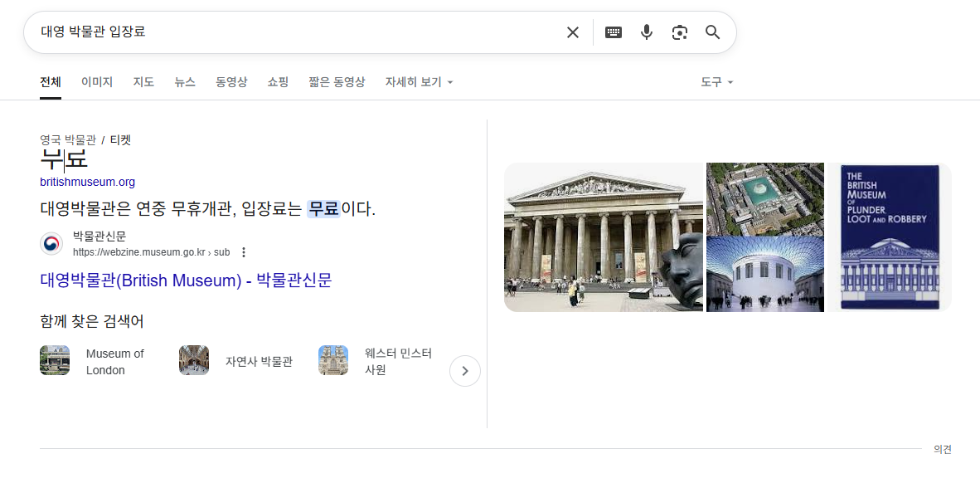This screenshot has width=980, height=478.
Task: Click the magnifying glass search button
Action: point(713,32)
